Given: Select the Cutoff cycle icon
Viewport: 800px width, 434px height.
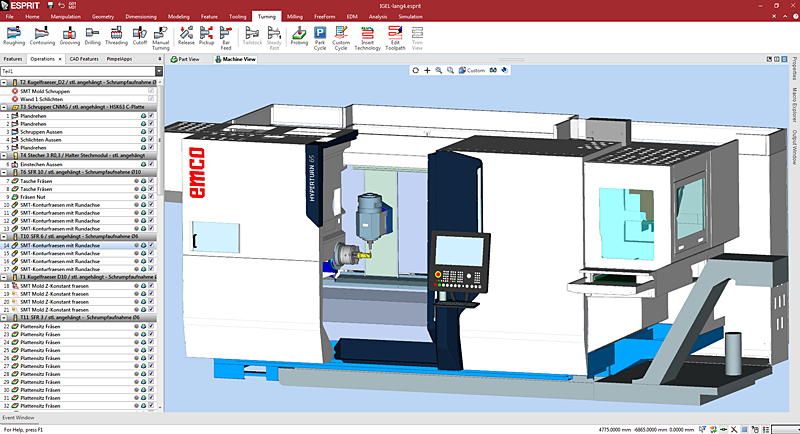Looking at the screenshot, I should [x=139, y=37].
